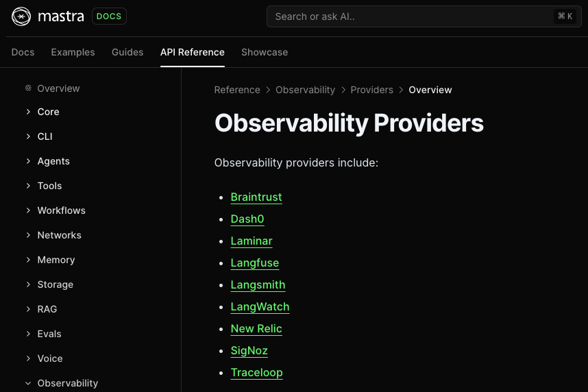Switch to the Examples tab
Image resolution: width=588 pixels, height=392 pixels.
[x=73, y=52]
